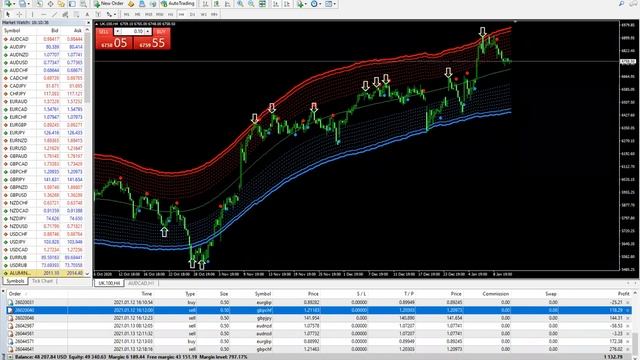The width and height of the screenshot is (640, 360).
Task: Open the indicators list dropdown
Action: (x=302, y=4)
